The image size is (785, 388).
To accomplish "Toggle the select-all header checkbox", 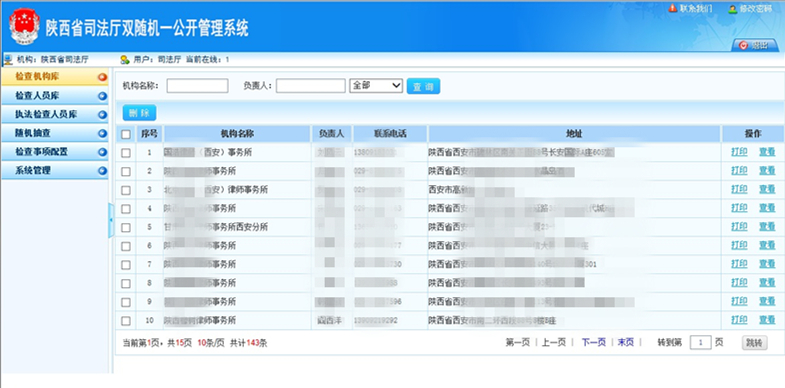I will pos(126,134).
